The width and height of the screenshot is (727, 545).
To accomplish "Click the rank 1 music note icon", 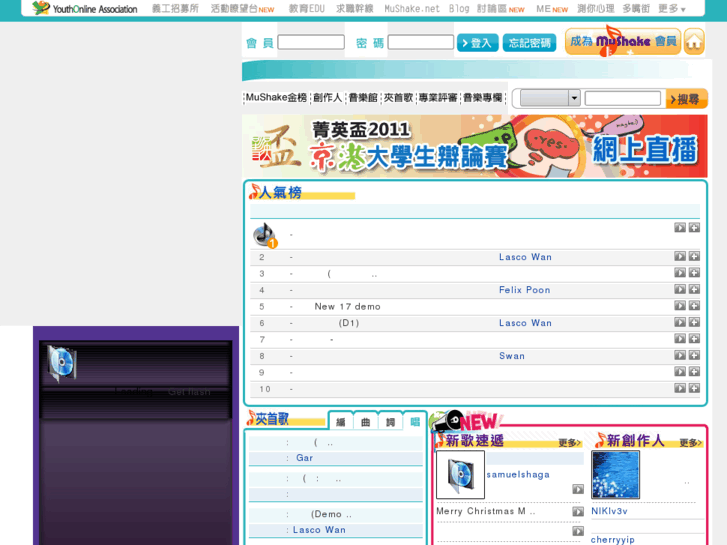I will 265,235.
